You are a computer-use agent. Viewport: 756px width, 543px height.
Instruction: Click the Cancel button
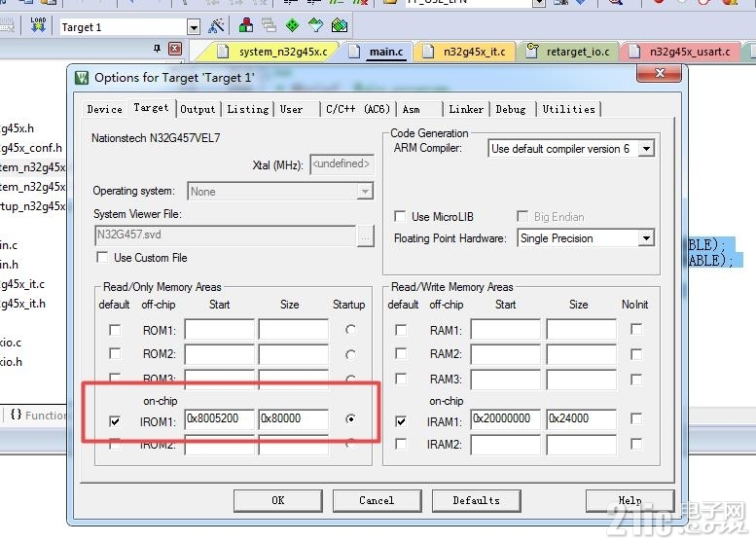pos(378,500)
